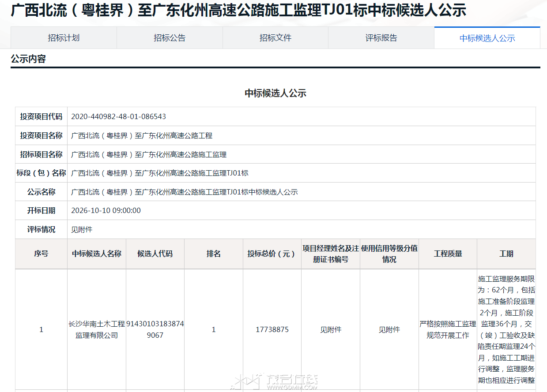This screenshot has width=547, height=392.
Task: Click the 中标候选人名称 column header
Action: click(x=97, y=254)
